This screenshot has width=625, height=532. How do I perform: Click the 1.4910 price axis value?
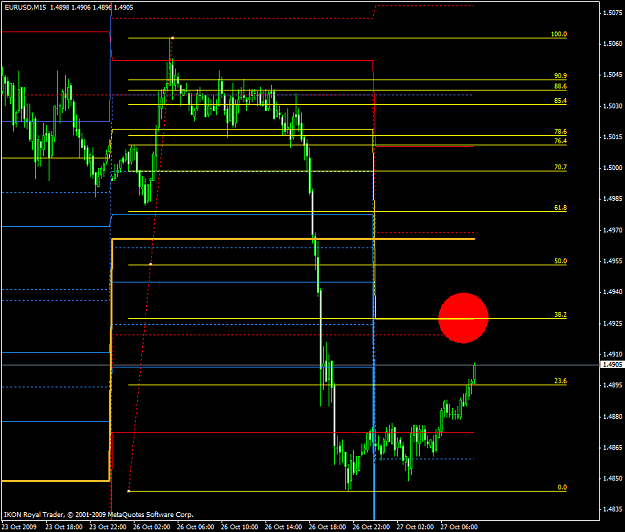point(612,354)
